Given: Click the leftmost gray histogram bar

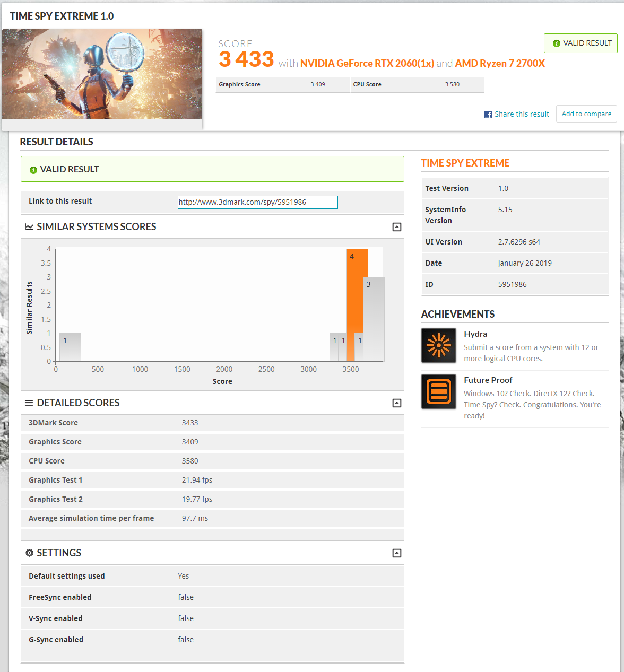Looking at the screenshot, I should pos(70,347).
